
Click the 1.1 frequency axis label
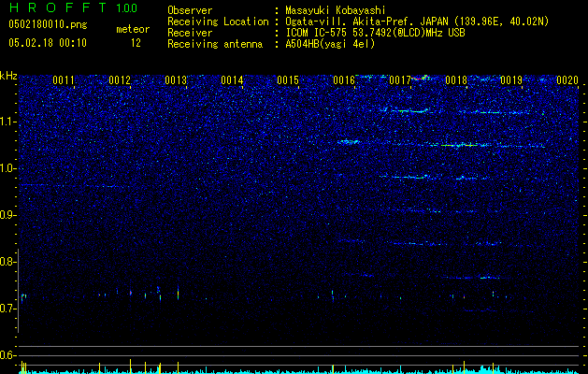pyautogui.click(x=8, y=122)
